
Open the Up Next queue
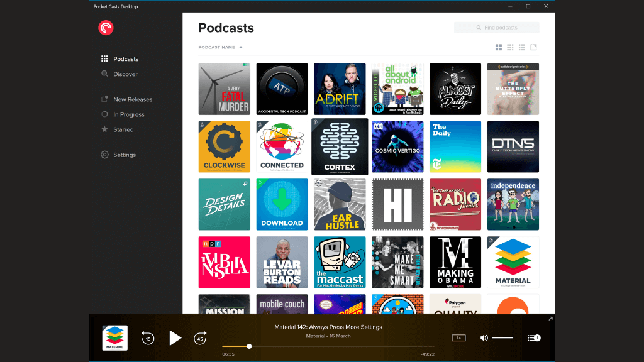point(534,337)
